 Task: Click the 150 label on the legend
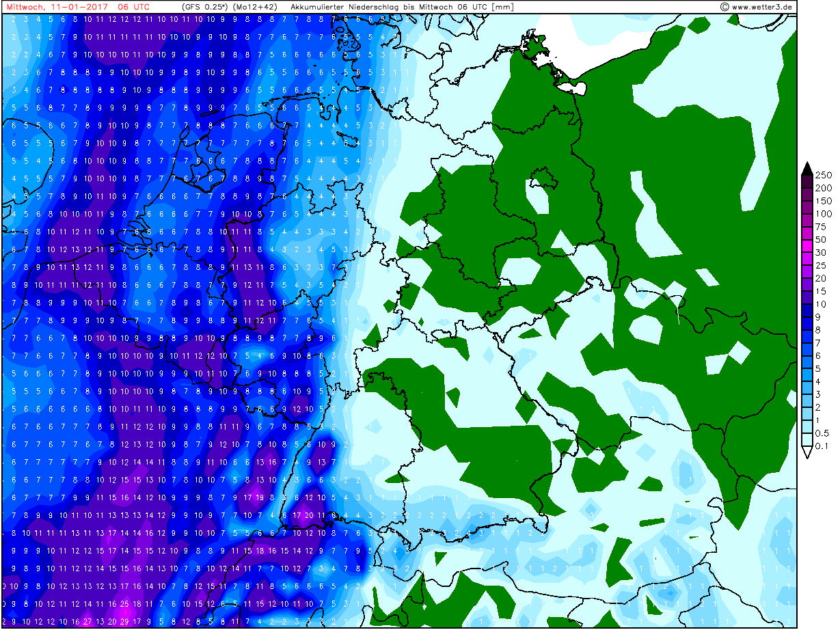pos(823,201)
